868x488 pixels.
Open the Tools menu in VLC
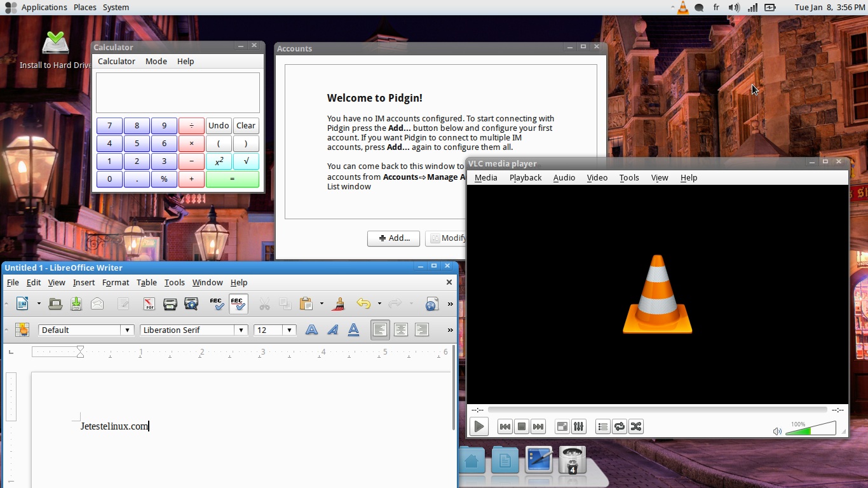(629, 177)
